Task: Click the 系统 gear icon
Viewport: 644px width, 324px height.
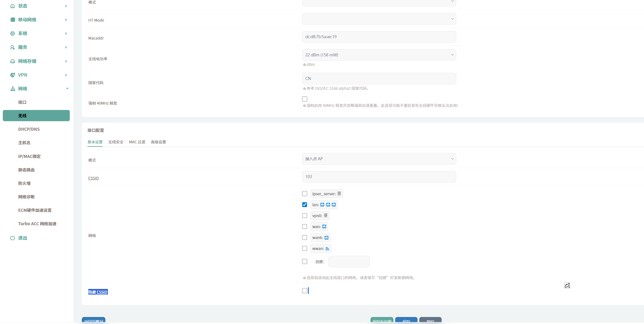Action: pyautogui.click(x=13, y=33)
